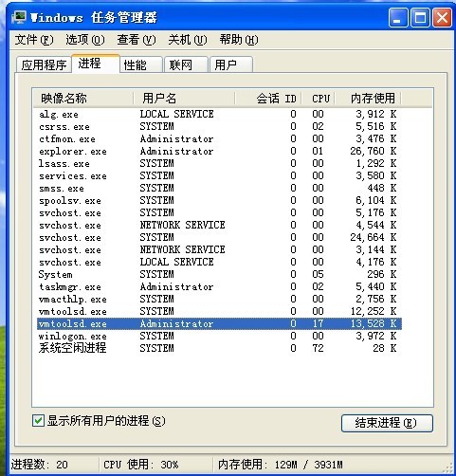This screenshot has width=456, height=476.
Task: Click CPU value 05 of System
Action: click(318, 274)
